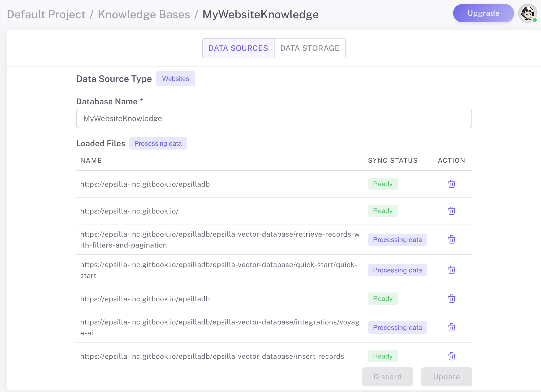The height and width of the screenshot is (392, 541).
Task: Click the insert-records URL name
Action: pyautogui.click(x=212, y=356)
